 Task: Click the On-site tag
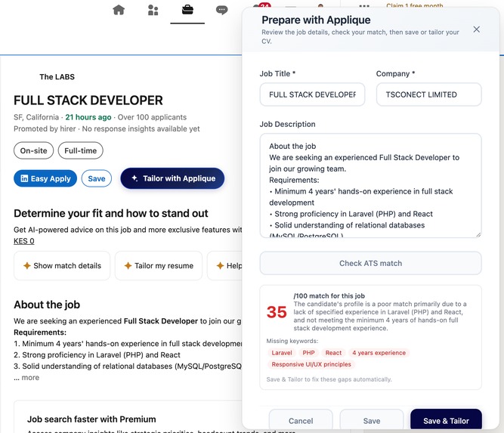(x=33, y=150)
